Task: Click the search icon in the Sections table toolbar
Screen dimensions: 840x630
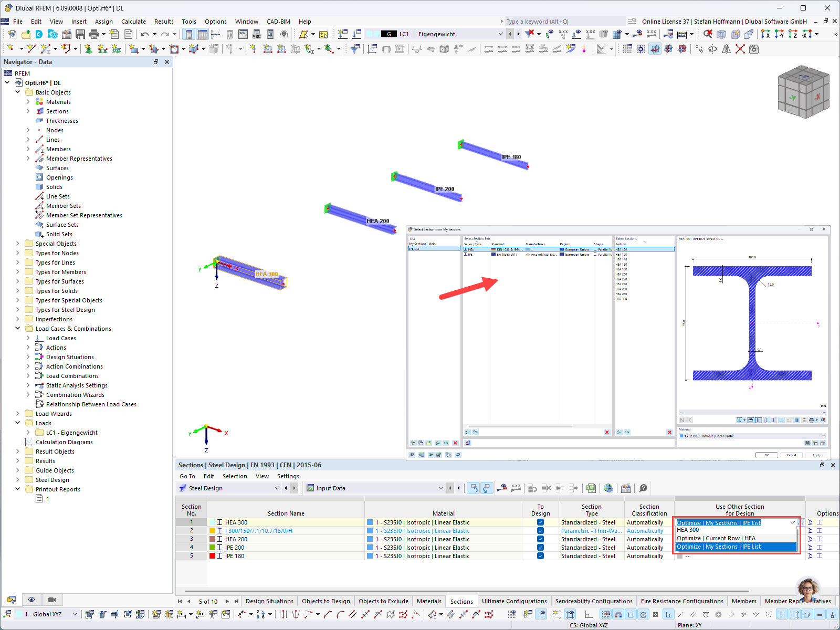Action: 643,488
